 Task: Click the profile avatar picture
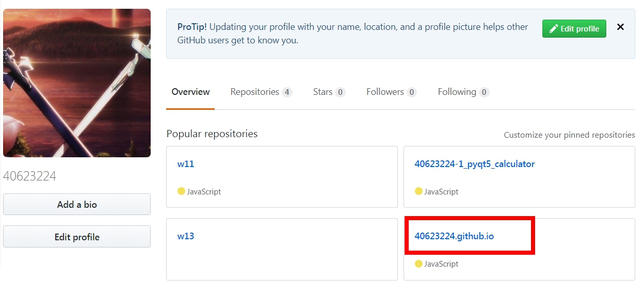coord(77,83)
